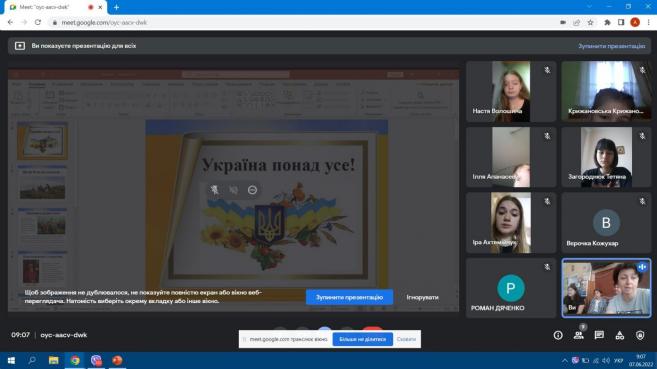Select Настя Волошина video tile

(x=511, y=91)
